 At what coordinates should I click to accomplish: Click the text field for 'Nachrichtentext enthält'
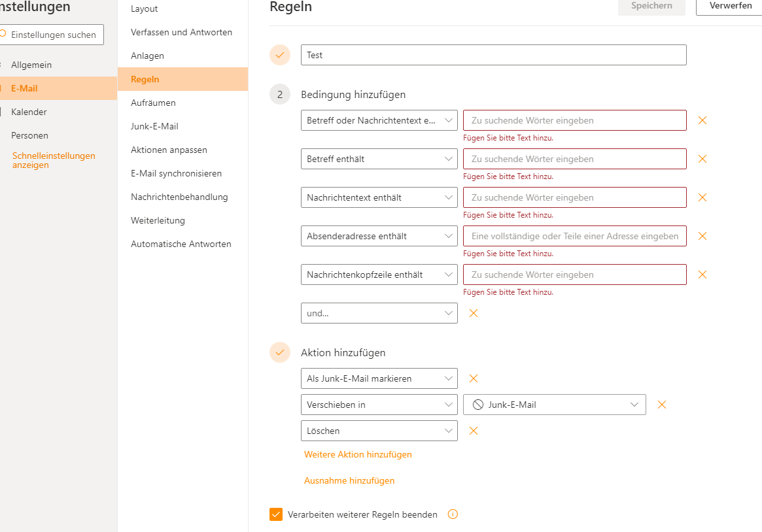pyautogui.click(x=575, y=197)
